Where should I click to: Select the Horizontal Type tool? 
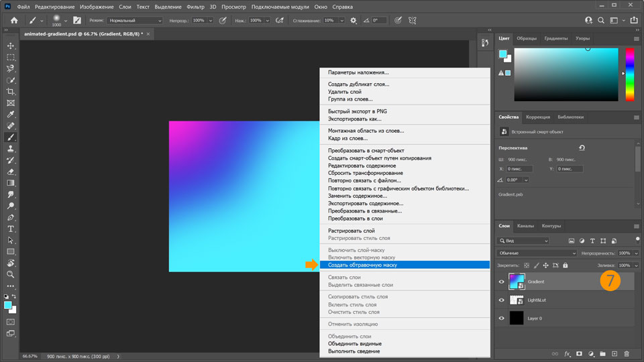(x=11, y=229)
